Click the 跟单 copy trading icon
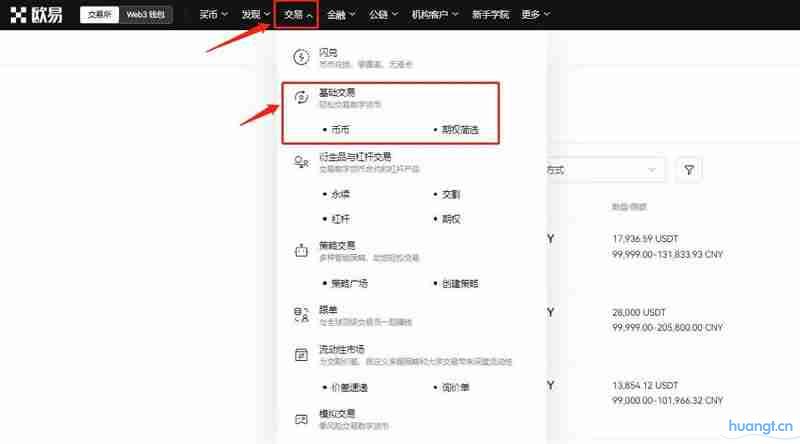This screenshot has height=444, width=800. coord(301,315)
